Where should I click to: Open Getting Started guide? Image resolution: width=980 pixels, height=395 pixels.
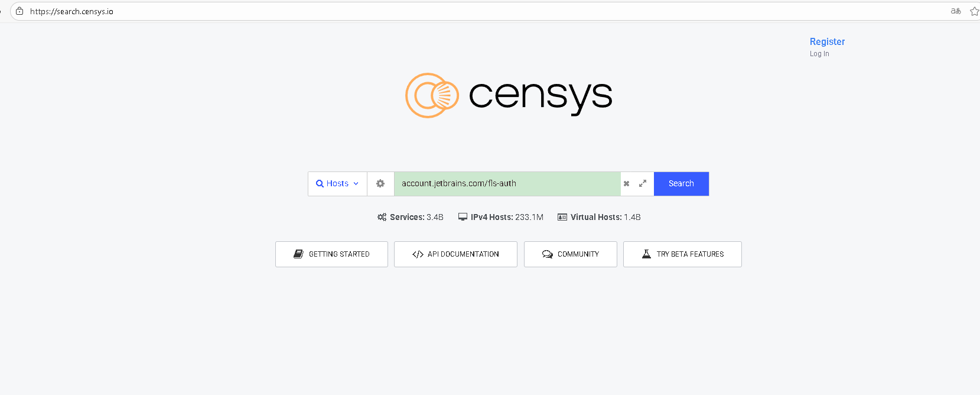(331, 254)
